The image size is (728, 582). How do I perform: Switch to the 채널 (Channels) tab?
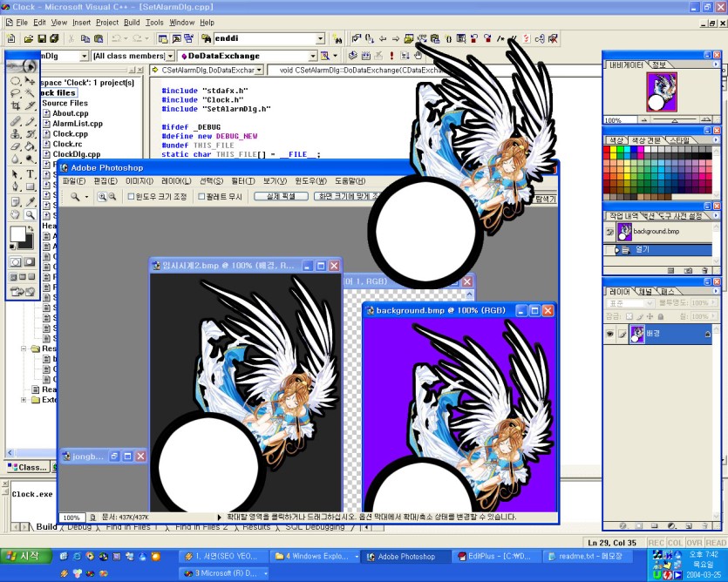coord(644,292)
